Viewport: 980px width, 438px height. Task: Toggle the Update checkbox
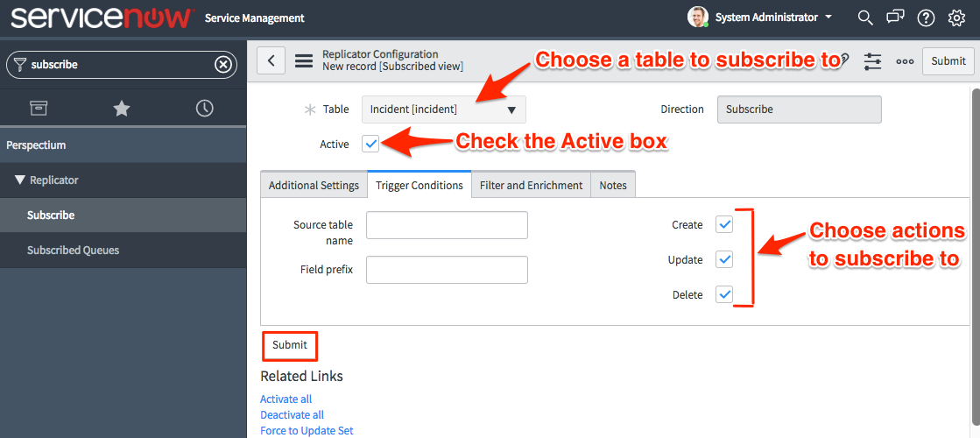724,259
